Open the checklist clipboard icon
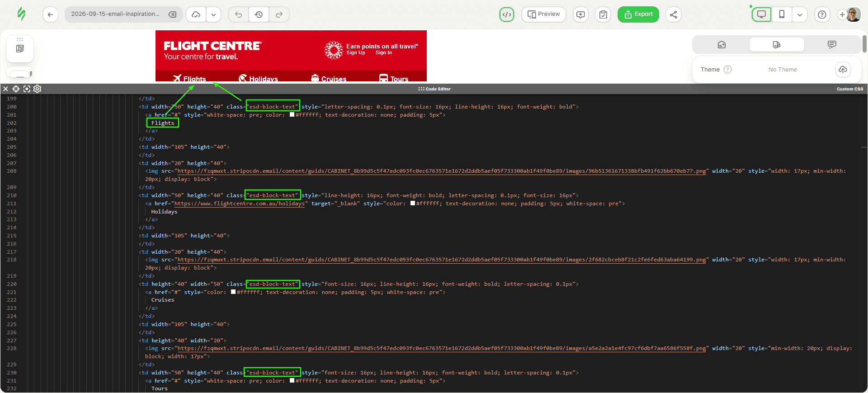The width and height of the screenshot is (868, 393). (603, 14)
